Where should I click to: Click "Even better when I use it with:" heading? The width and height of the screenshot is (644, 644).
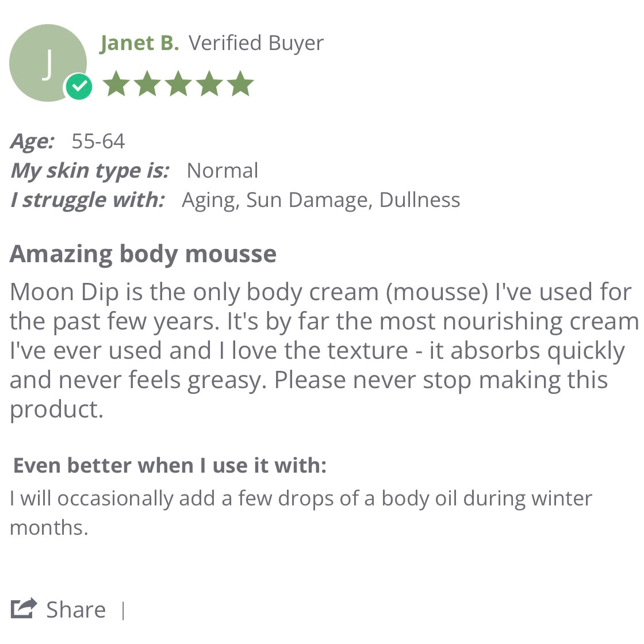tap(170, 465)
